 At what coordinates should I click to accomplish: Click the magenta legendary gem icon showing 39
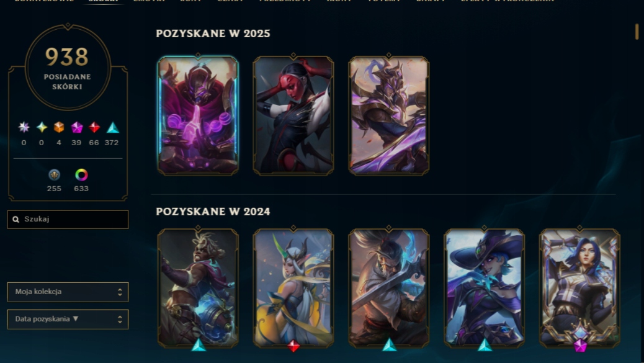point(77,128)
